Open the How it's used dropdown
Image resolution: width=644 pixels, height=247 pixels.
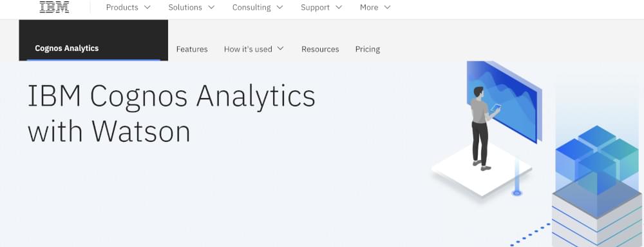(254, 49)
